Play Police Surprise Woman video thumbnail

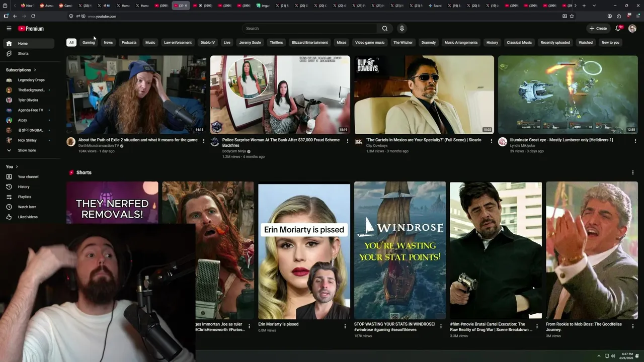pos(280,95)
